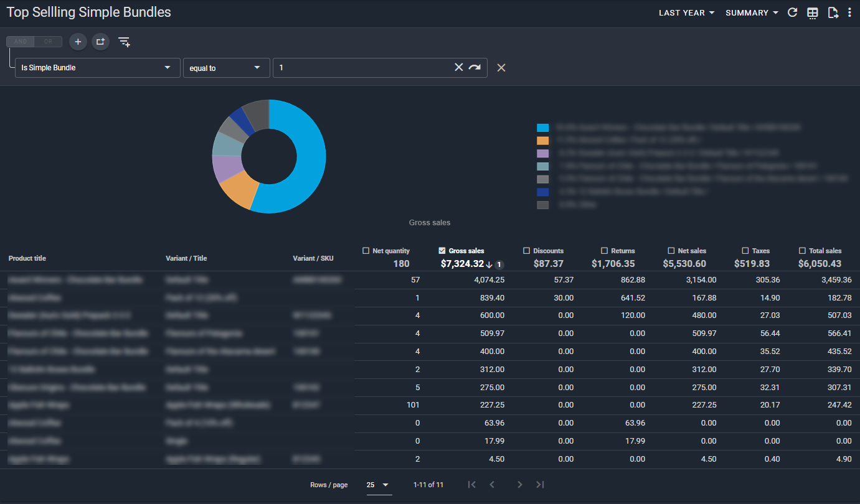
Task: Clear the filter value with the X
Action: [459, 67]
